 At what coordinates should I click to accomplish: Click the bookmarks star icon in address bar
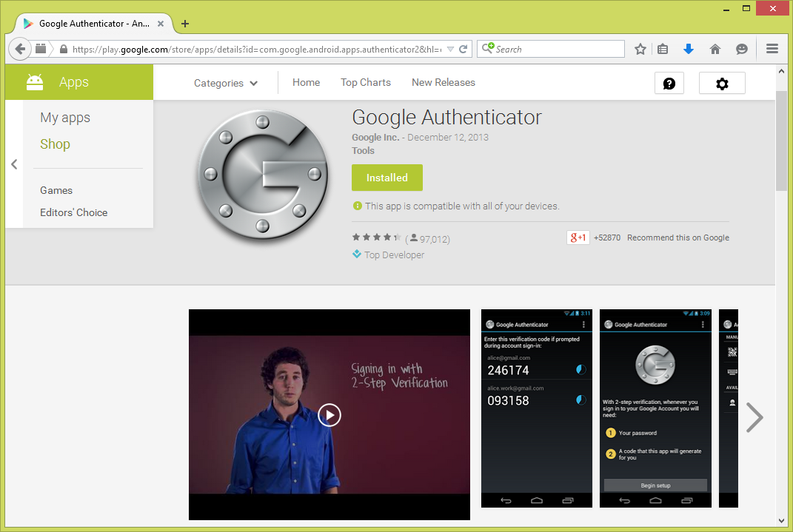point(640,49)
